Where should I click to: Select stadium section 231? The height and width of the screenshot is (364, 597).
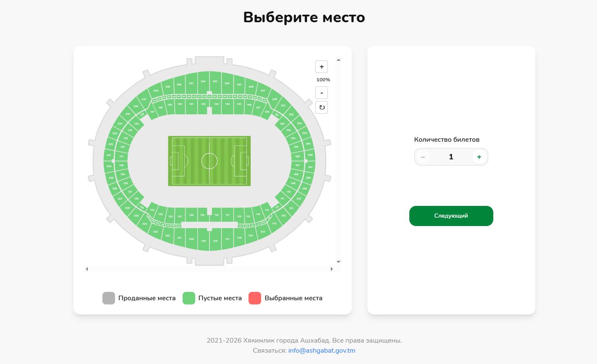(x=109, y=156)
